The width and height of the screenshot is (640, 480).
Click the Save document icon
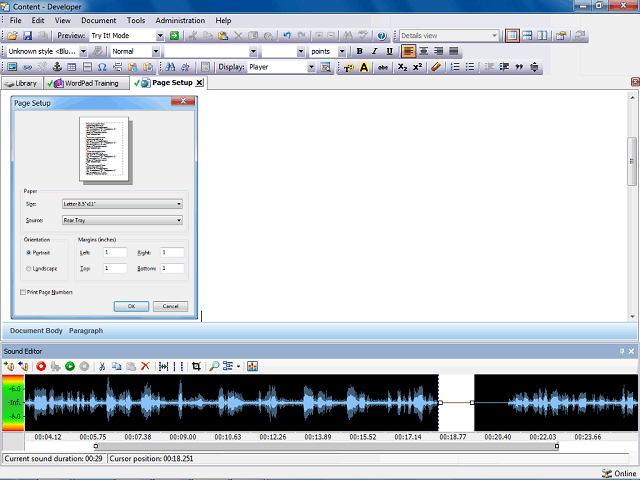pyautogui.click(x=27, y=36)
